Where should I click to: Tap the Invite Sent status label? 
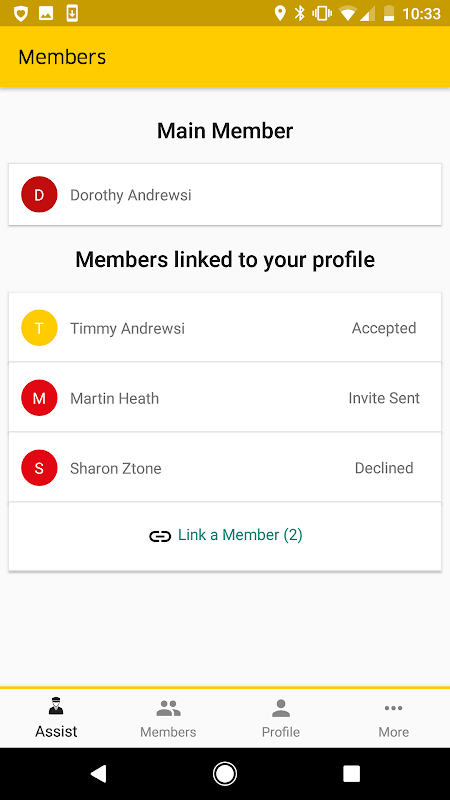(384, 398)
